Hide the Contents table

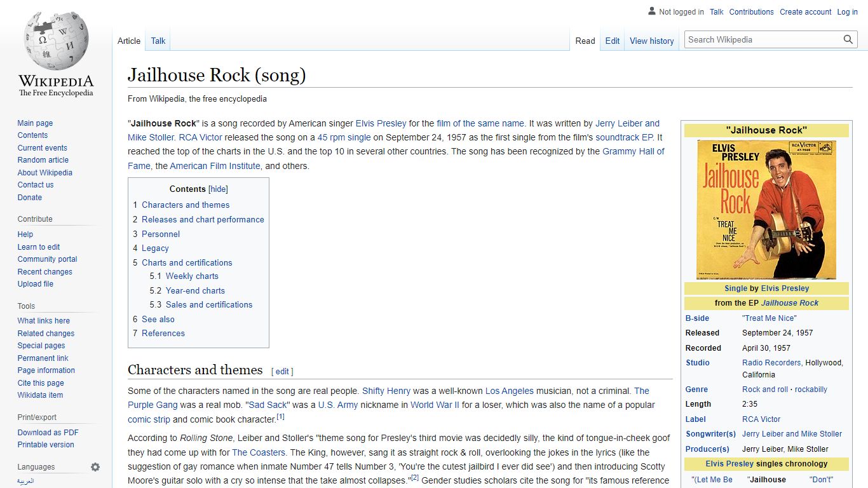pyautogui.click(x=218, y=189)
